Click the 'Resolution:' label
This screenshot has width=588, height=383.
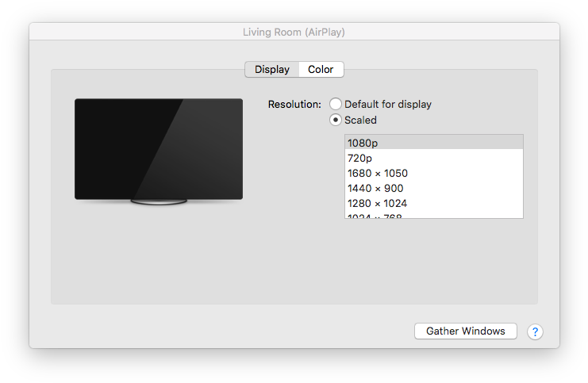pos(294,105)
